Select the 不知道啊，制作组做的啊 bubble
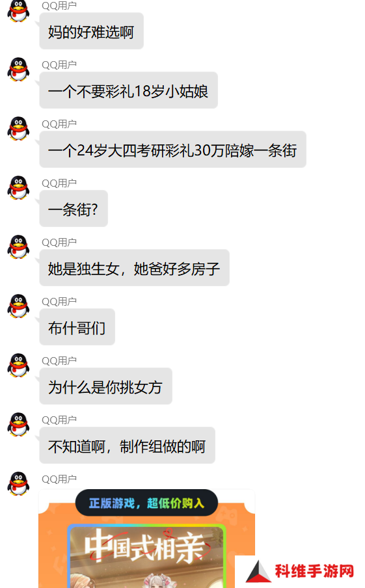 click(127, 446)
